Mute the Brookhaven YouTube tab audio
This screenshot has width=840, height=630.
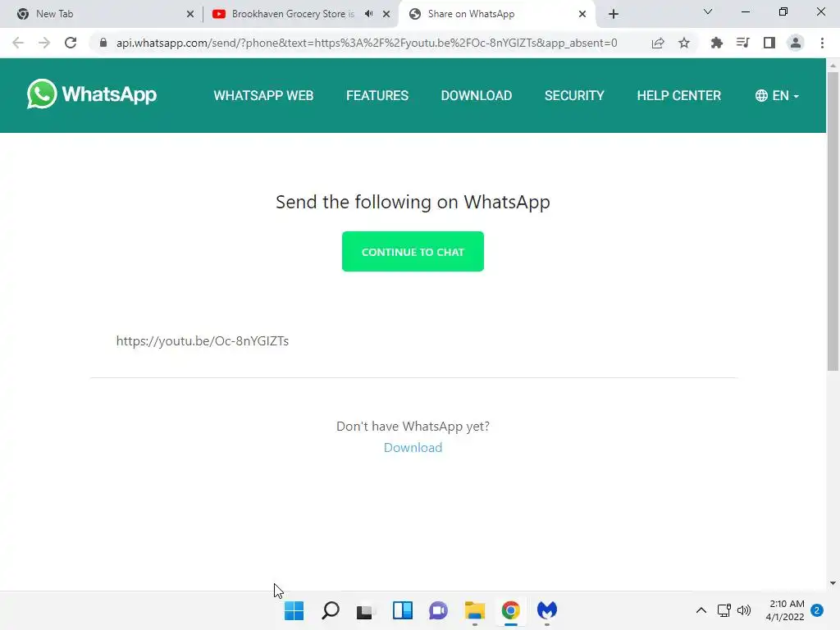point(368,14)
